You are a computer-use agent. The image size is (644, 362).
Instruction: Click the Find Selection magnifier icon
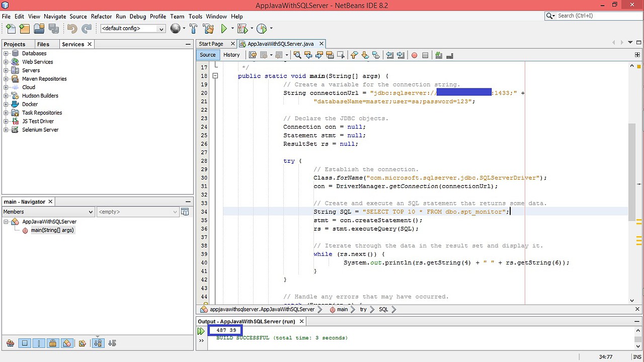(297, 55)
